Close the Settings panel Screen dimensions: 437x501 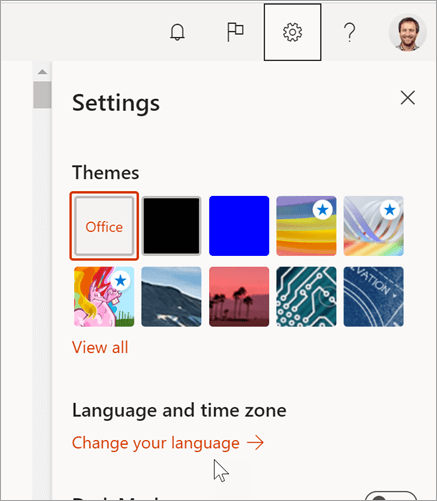[x=408, y=98]
